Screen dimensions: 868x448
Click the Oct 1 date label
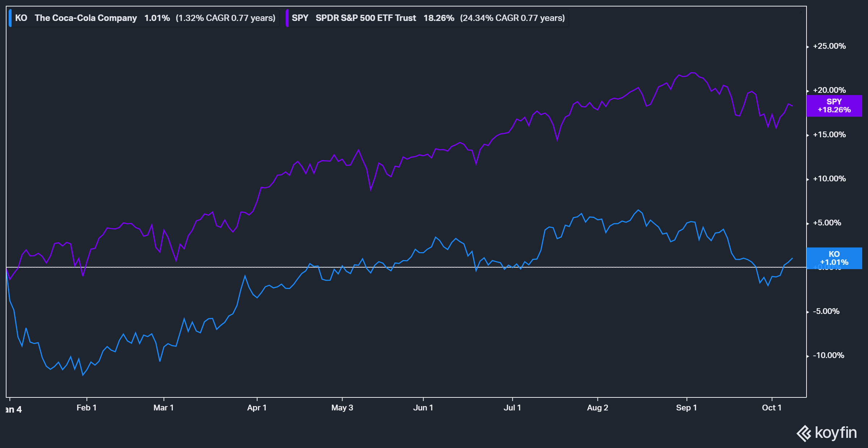(x=772, y=408)
